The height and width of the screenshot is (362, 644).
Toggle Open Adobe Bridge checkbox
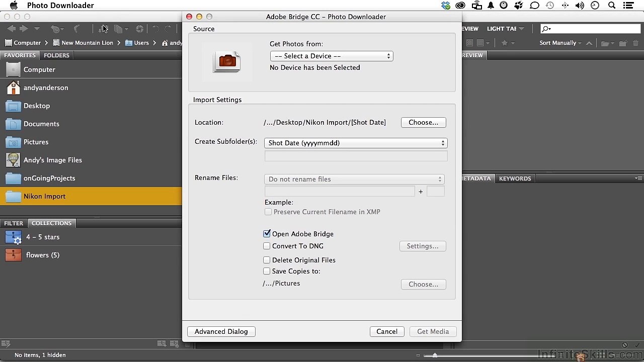267,234
